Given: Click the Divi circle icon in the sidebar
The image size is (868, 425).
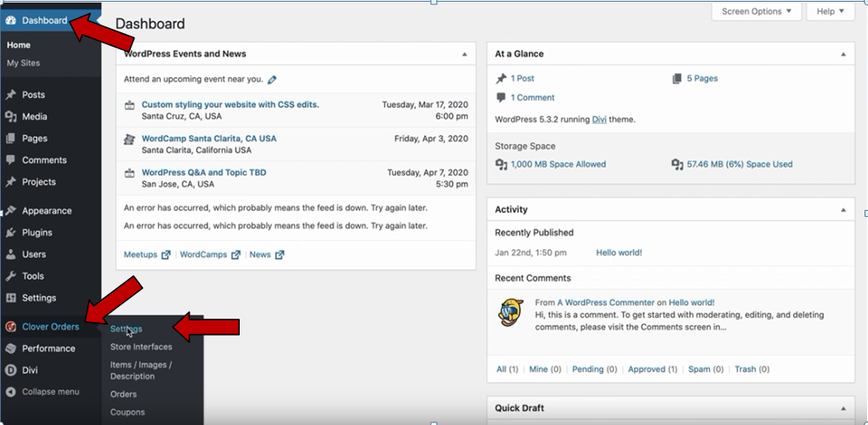Looking at the screenshot, I should (10, 371).
